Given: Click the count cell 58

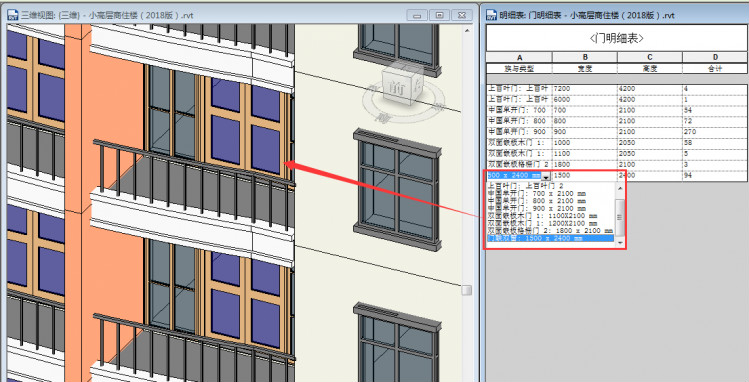Looking at the screenshot, I should (715, 143).
